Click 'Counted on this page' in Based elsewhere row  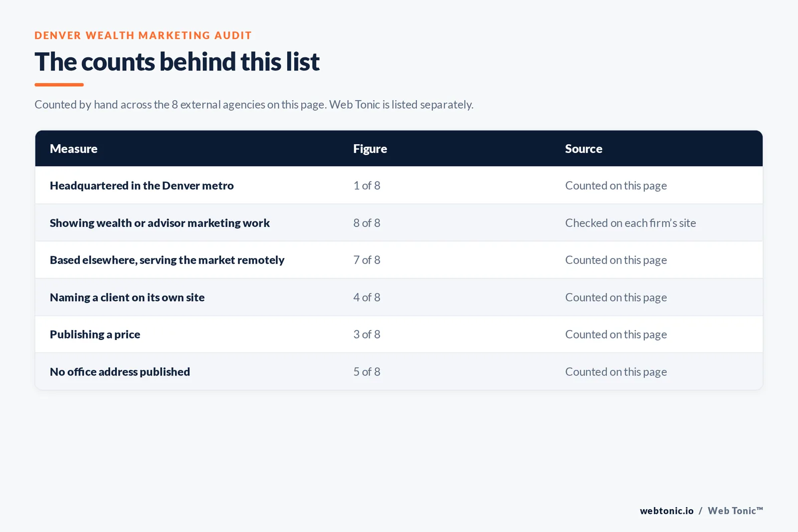(616, 260)
